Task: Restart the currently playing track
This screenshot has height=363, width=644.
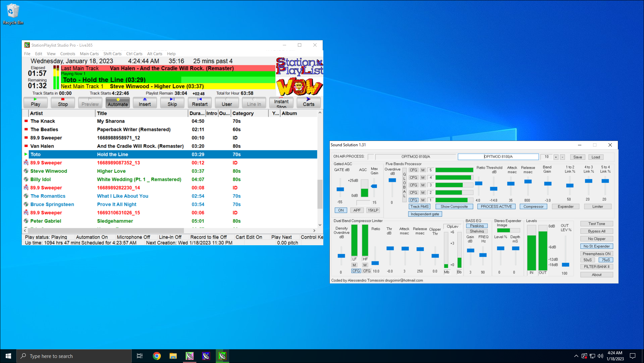Action: tap(199, 102)
